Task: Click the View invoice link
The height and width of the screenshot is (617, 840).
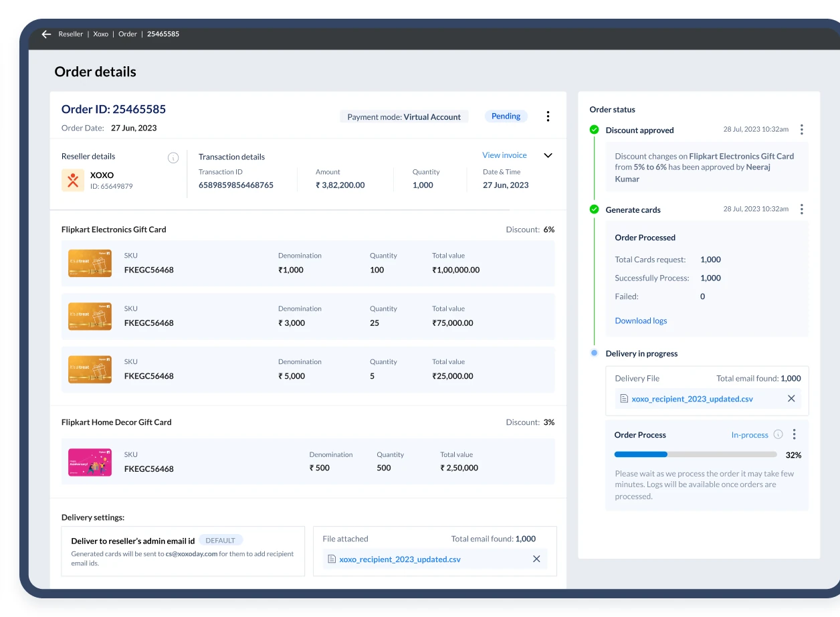Action: click(x=504, y=155)
